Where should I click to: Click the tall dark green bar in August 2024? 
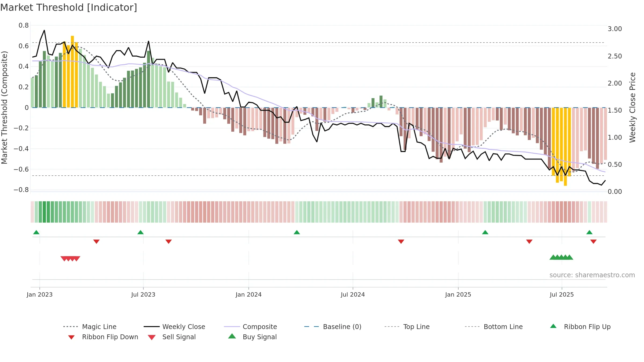381,102
